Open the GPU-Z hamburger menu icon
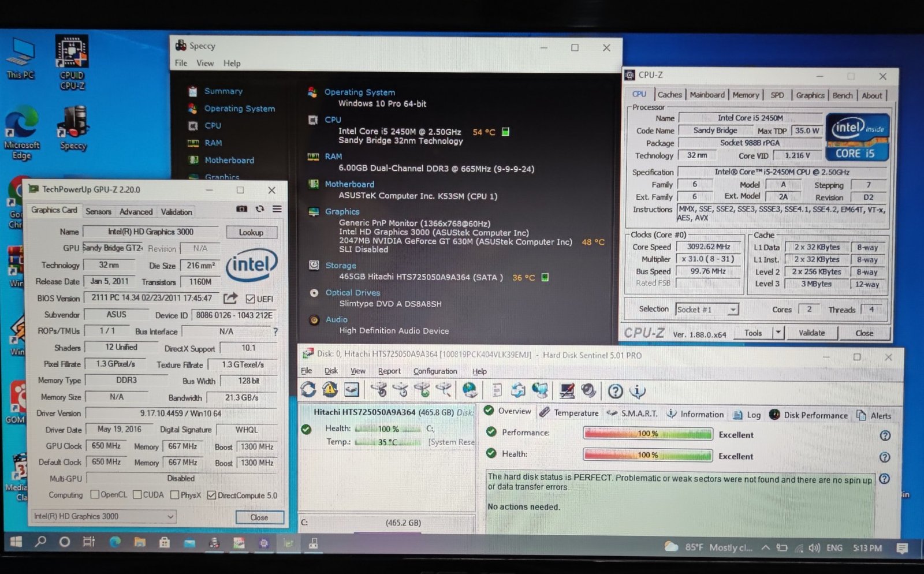The height and width of the screenshot is (574, 924). pos(277,209)
